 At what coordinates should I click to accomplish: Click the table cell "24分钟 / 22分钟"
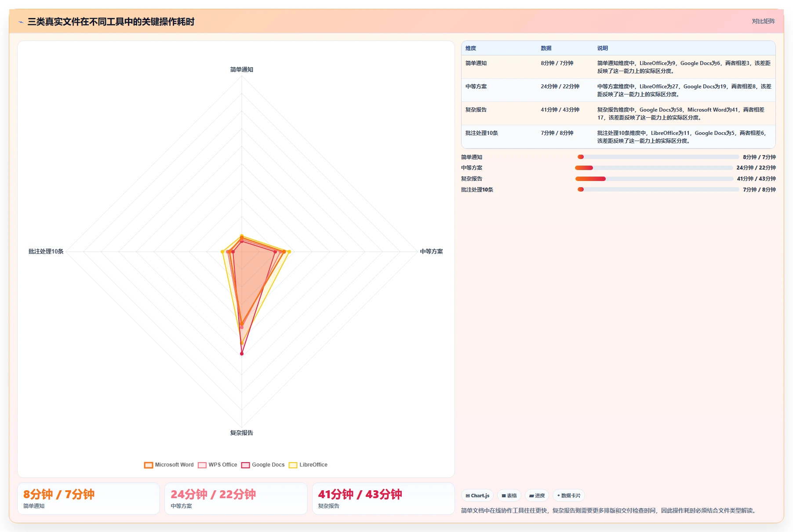point(565,90)
